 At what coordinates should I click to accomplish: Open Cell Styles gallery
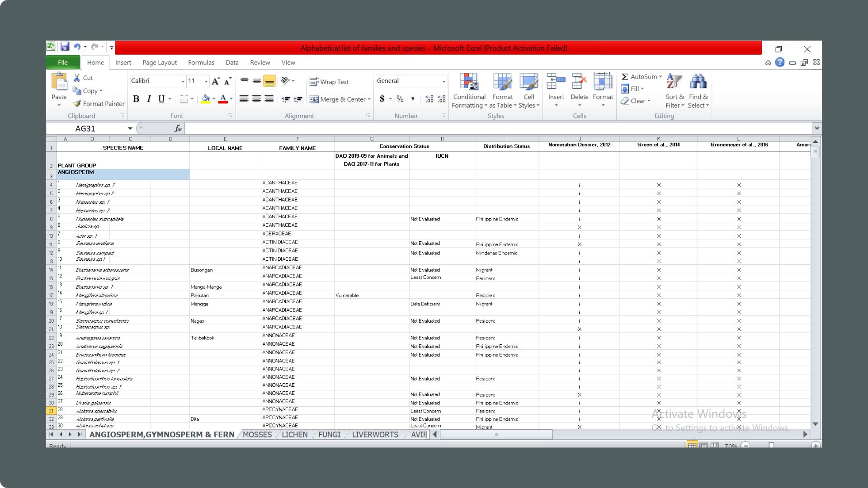click(528, 91)
